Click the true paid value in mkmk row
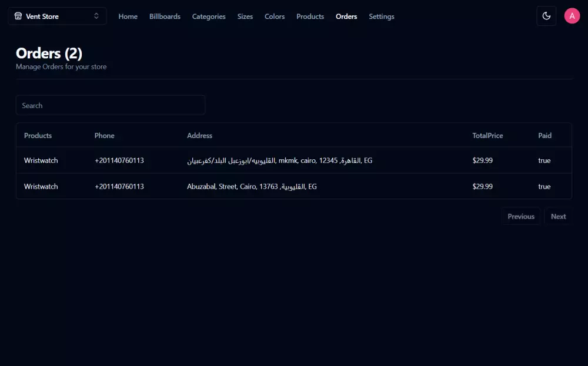588x366 pixels. tap(544, 160)
